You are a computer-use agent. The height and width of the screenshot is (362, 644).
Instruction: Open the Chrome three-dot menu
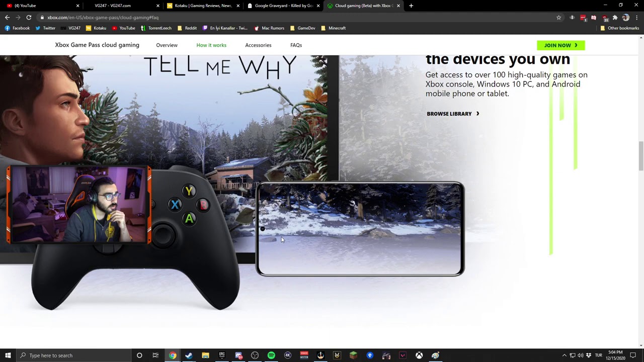coord(637,18)
